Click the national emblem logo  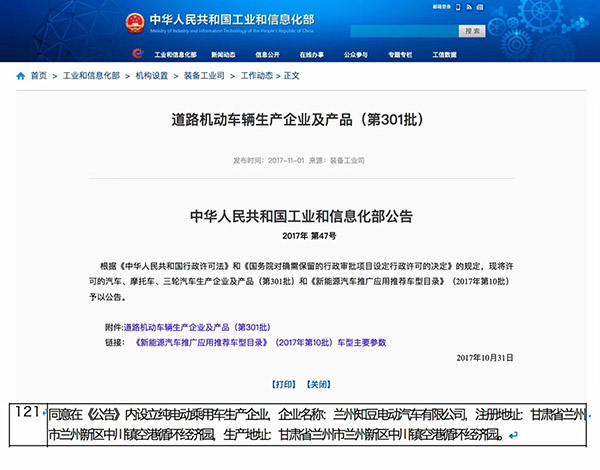pyautogui.click(x=135, y=23)
